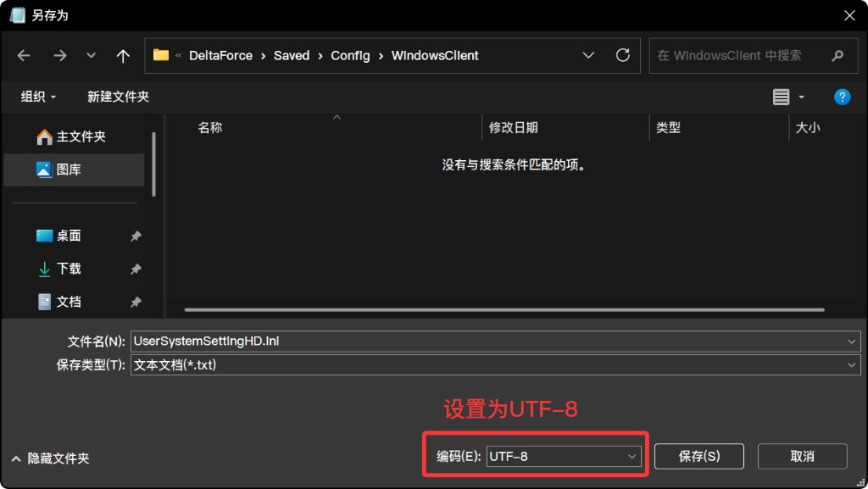This screenshot has width=868, height=489.
Task: Unpin 下载 from the sidebar
Action: click(x=136, y=269)
